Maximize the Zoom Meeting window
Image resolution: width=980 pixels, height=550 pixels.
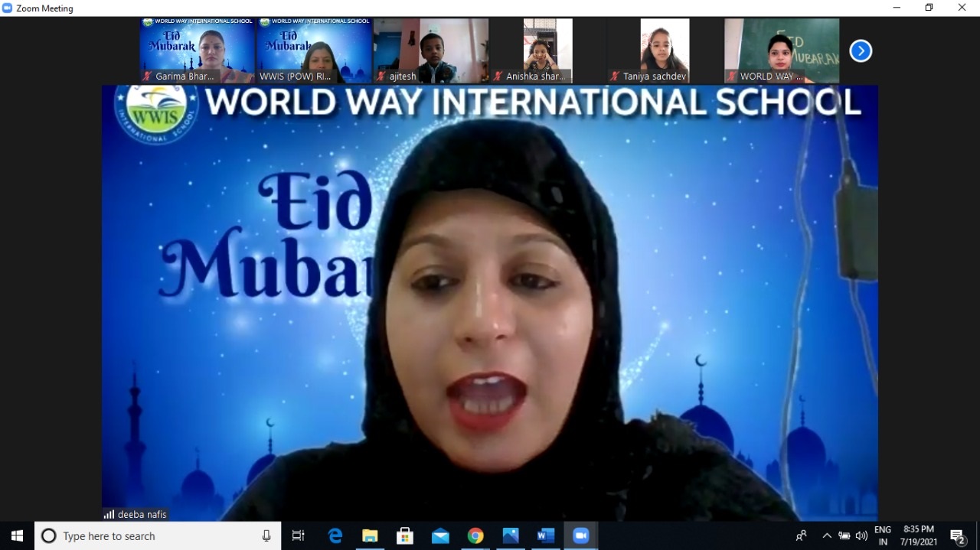(x=929, y=8)
